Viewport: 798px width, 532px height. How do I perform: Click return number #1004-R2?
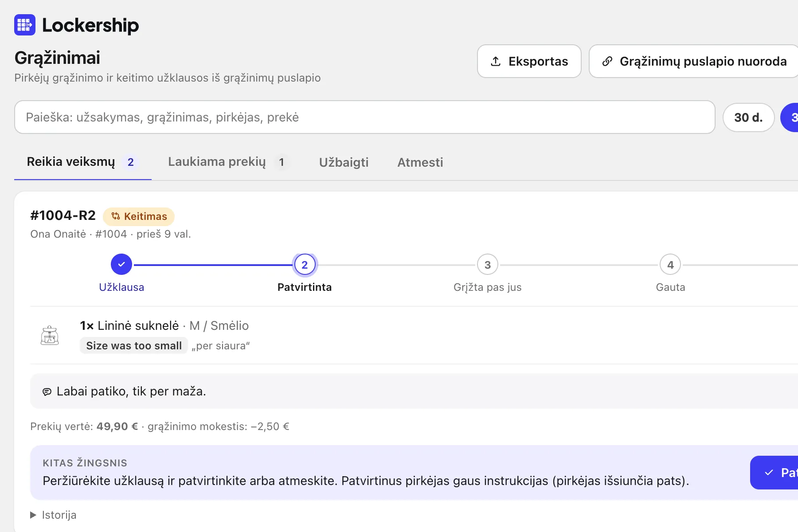[63, 215]
